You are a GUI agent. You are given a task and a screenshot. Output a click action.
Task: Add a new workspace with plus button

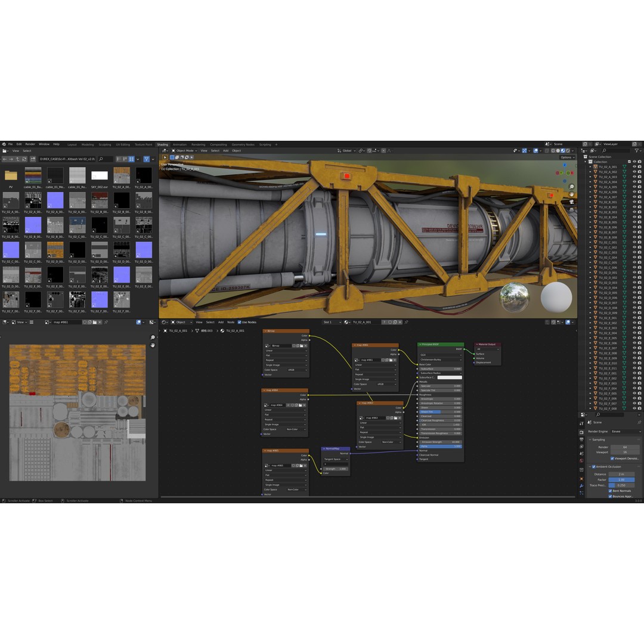(x=276, y=144)
